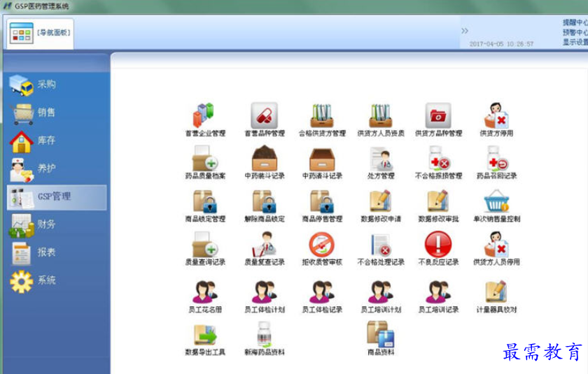The height and width of the screenshot is (374, 588).
Task: Select 财务 in the sidebar
Action: pos(56,225)
